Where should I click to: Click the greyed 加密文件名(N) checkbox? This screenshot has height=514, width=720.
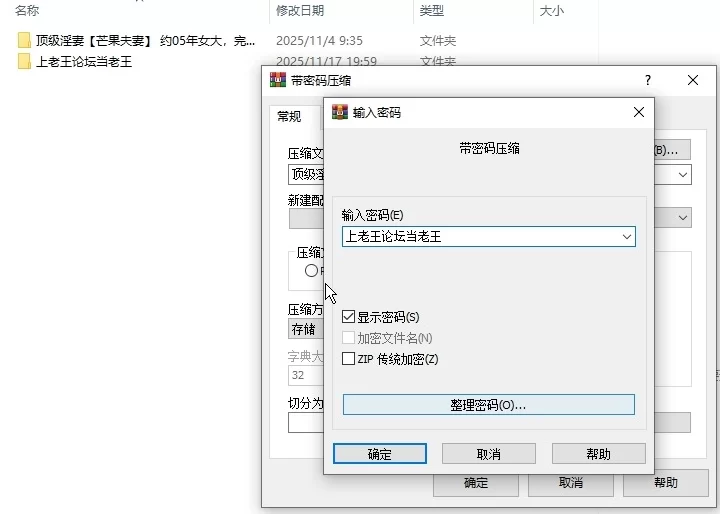coord(349,338)
